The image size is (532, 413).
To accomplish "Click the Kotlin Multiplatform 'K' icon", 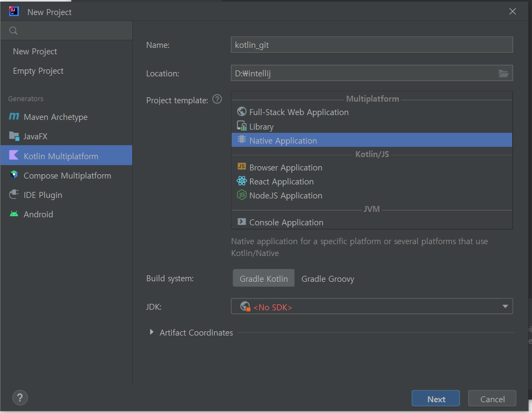I will (14, 155).
